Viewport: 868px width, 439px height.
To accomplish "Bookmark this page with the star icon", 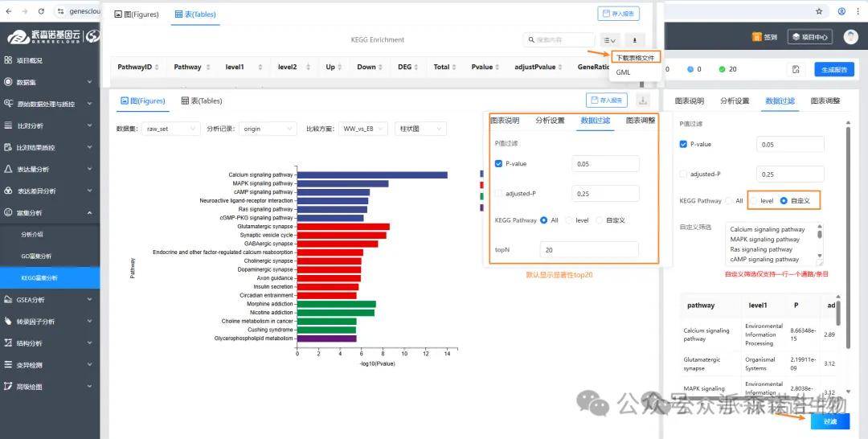I will tap(819, 11).
